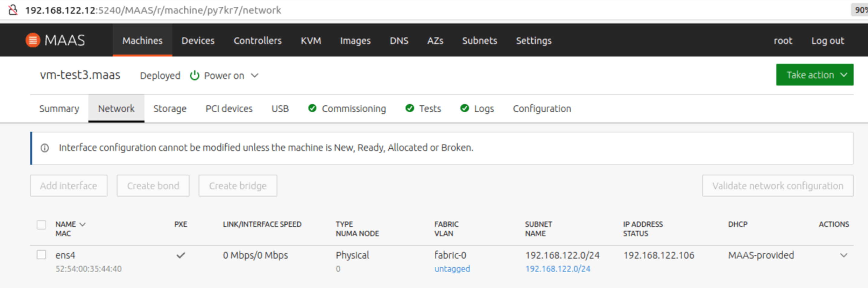Toggle the select-all interfaces checkbox

pos(41,225)
